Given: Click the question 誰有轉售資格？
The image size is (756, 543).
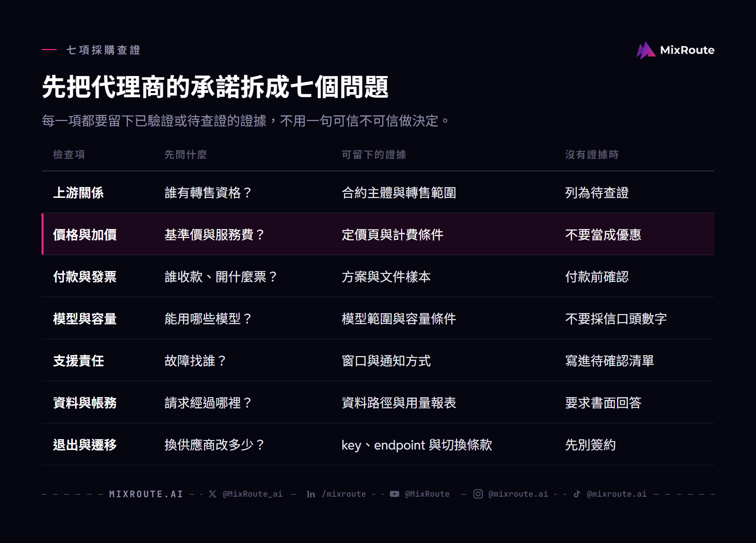Looking at the screenshot, I should pyautogui.click(x=208, y=193).
